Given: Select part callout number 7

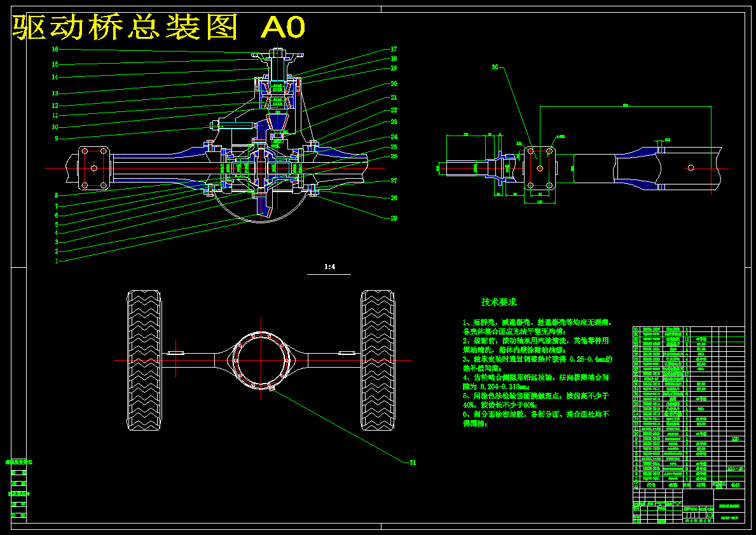Looking at the screenshot, I should (57, 206).
